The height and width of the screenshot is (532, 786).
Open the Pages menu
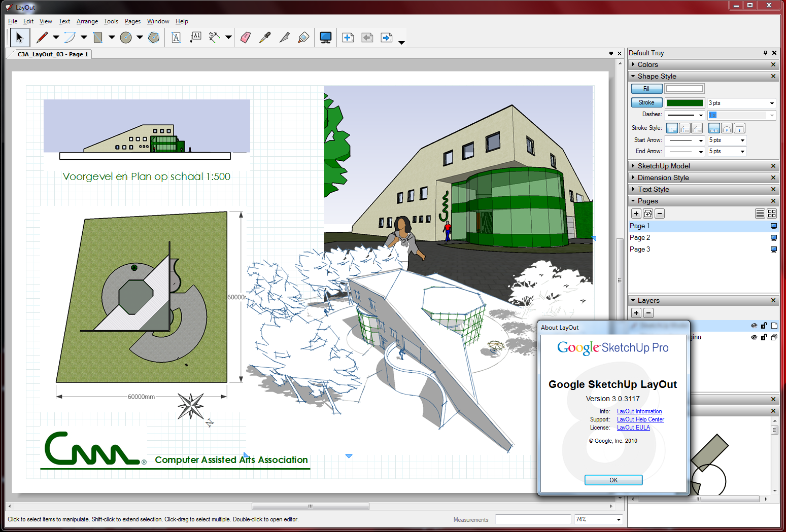[x=132, y=21]
